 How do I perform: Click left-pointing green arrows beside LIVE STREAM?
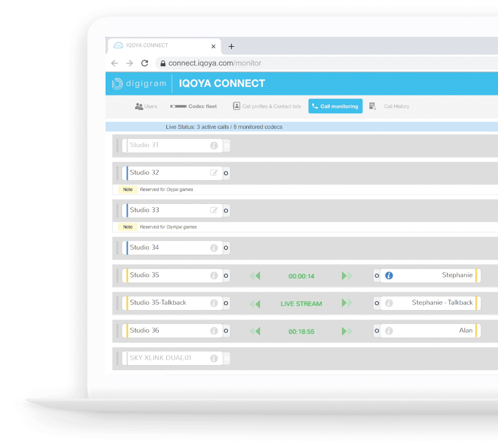pos(255,304)
